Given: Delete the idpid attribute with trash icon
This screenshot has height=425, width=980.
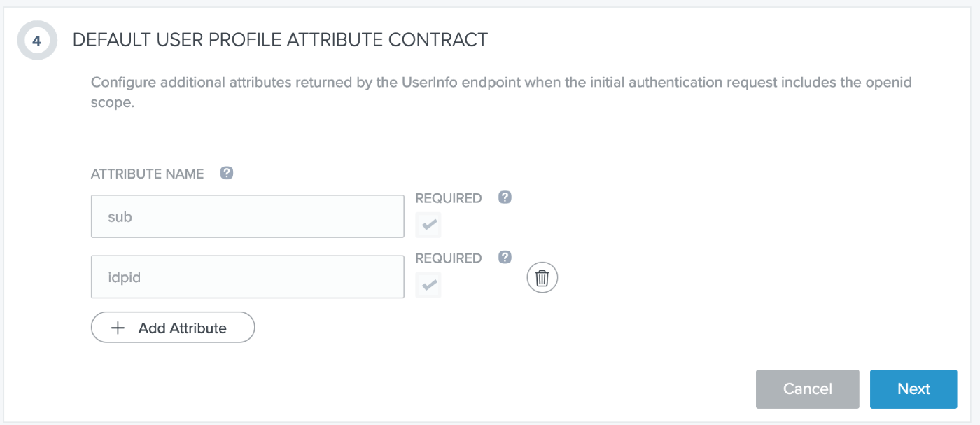Looking at the screenshot, I should [542, 278].
